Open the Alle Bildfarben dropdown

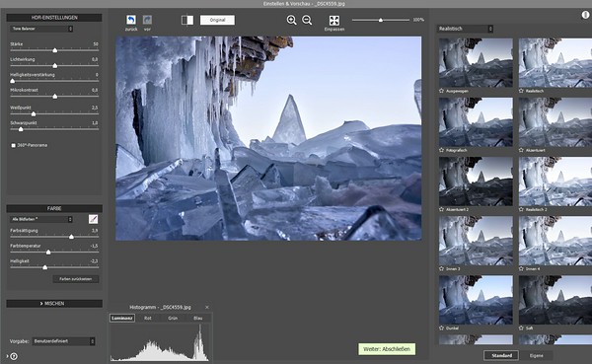tap(41, 219)
